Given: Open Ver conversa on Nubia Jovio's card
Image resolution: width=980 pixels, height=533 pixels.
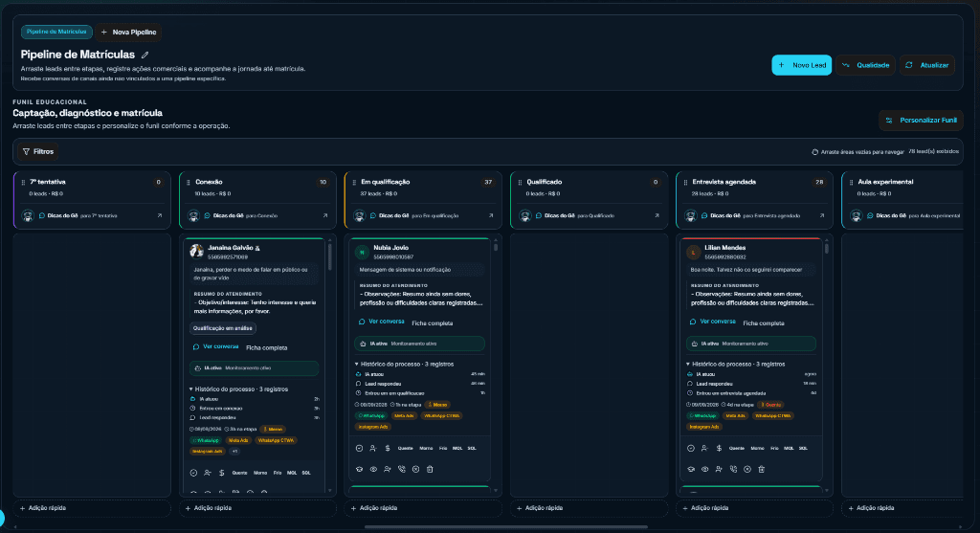Looking at the screenshot, I should tap(381, 322).
